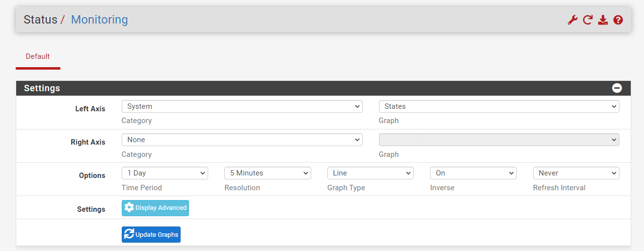644x251 pixels.
Task: Click the Refresh Interval caption
Action: (x=559, y=188)
